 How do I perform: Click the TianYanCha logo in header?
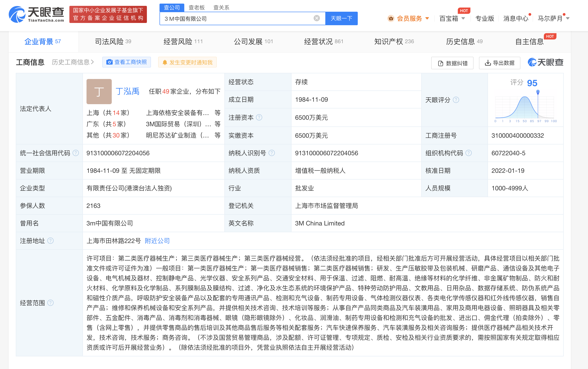point(36,14)
